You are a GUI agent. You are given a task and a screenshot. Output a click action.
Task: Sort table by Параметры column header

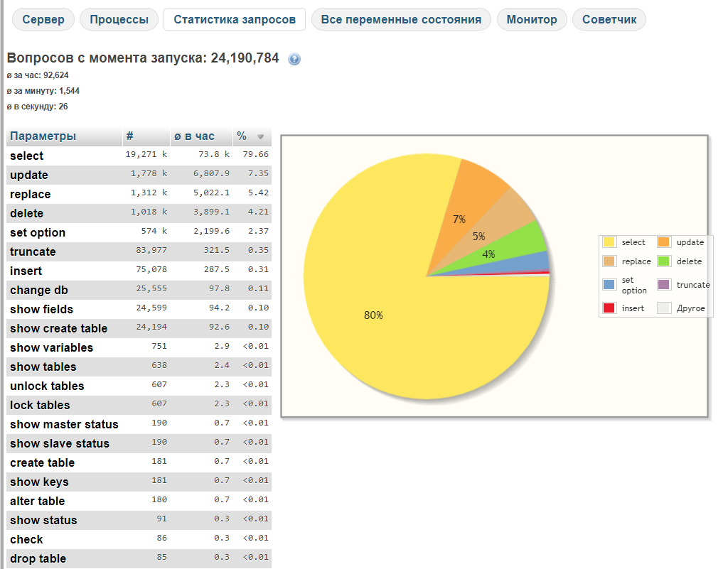43,136
